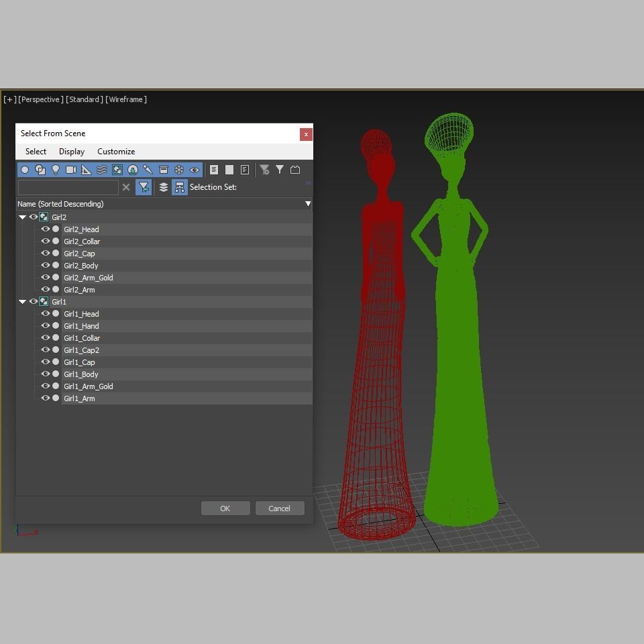644x644 pixels.
Task: Open Perspective viewport label menu
Action: click(41, 99)
